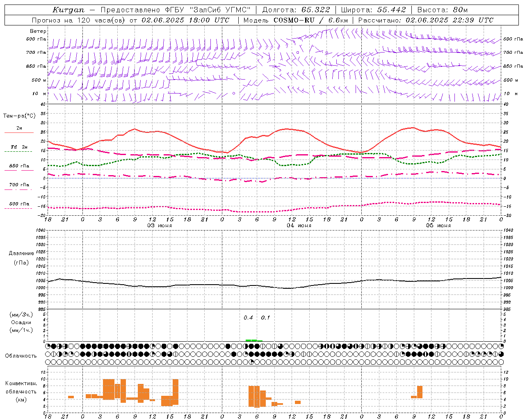Click the 'Давление' pressure panel label
Image resolution: width=525 pixels, height=420 pixels.
click(x=21, y=253)
